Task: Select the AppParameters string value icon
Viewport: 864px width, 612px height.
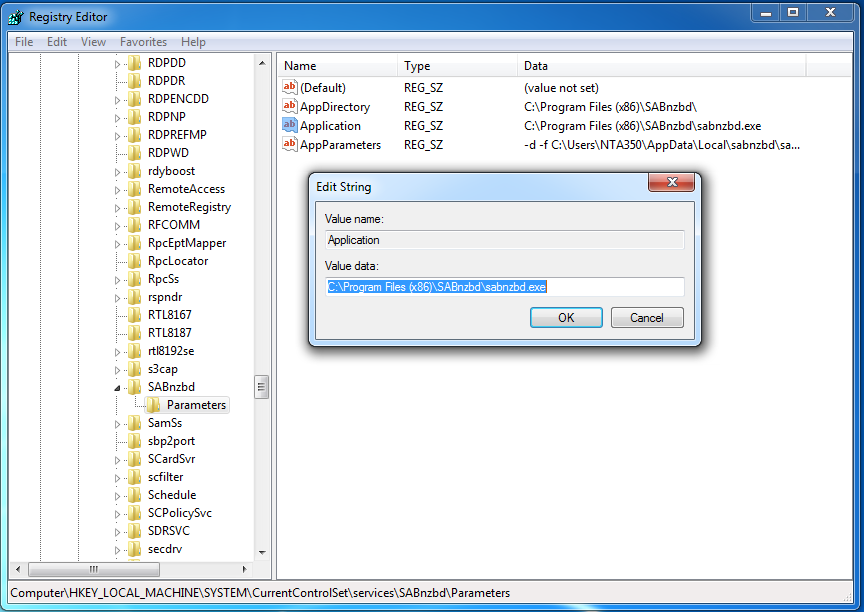Action: tap(289, 144)
